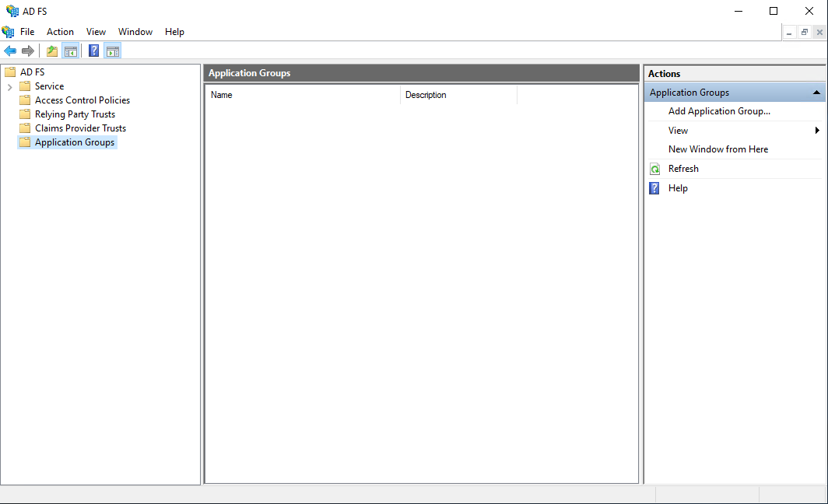
Task: Click the Description column header
Action: coord(426,95)
